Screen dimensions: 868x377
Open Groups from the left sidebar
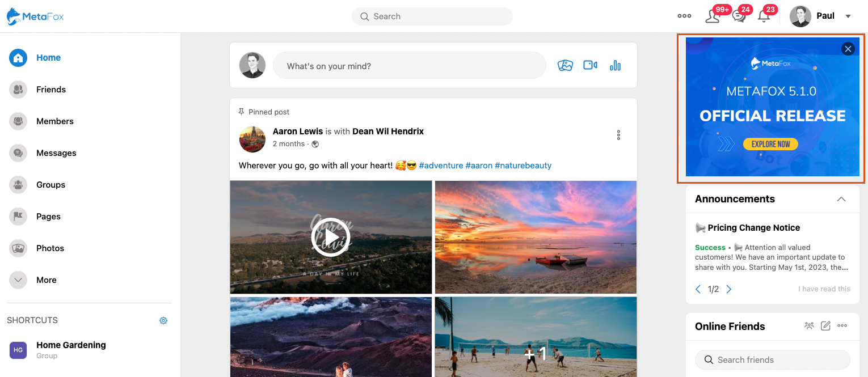[50, 185]
